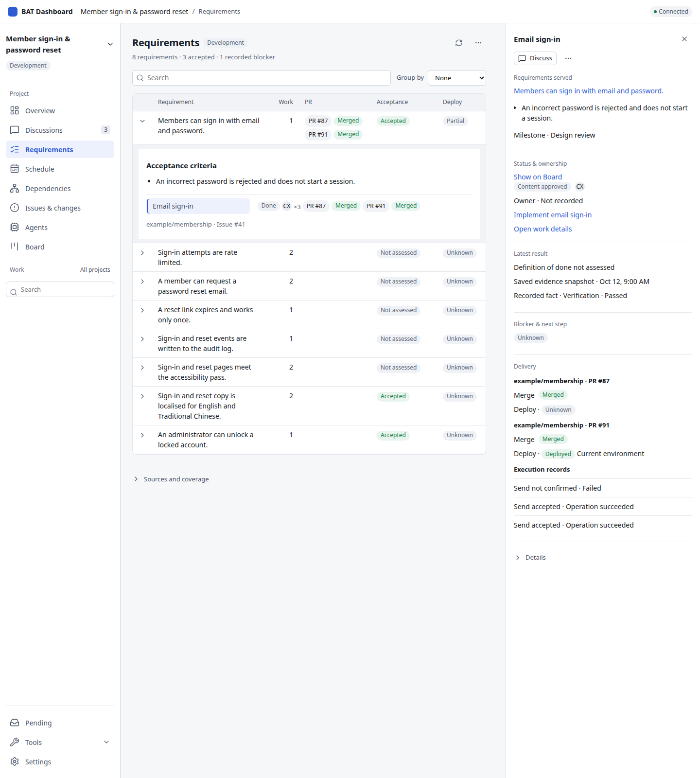
Task: Open more options beside the Discuss button
Action: click(568, 58)
